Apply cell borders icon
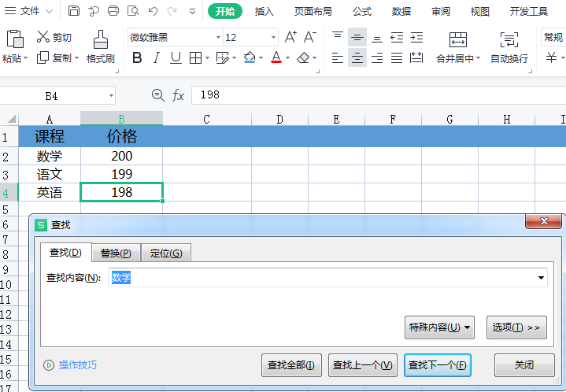 (196, 57)
